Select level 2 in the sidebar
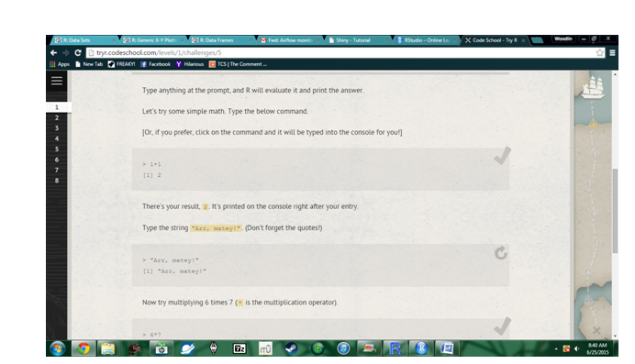 click(x=57, y=117)
